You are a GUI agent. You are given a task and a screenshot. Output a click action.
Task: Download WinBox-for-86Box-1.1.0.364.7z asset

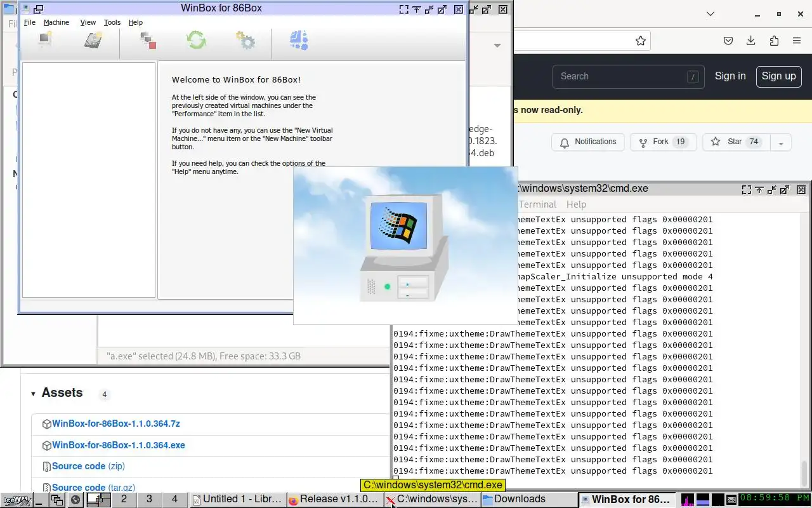tap(116, 424)
